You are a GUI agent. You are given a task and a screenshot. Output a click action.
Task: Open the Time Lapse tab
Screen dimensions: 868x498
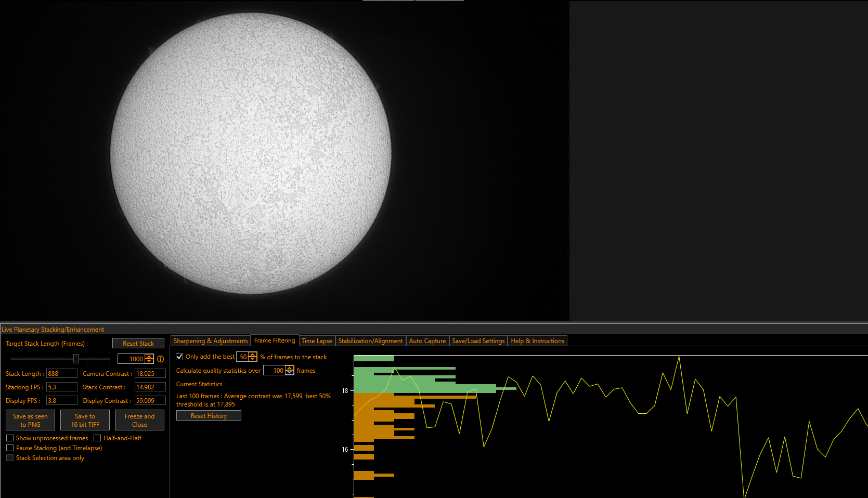pos(317,341)
